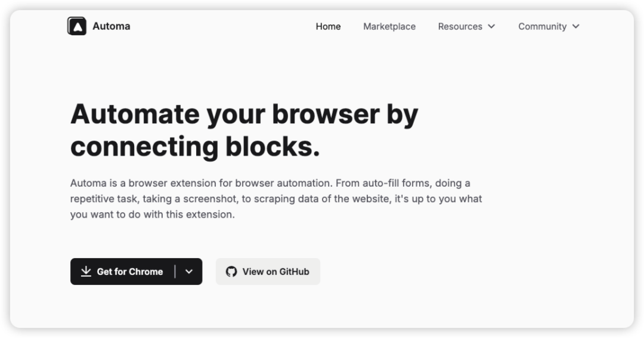Click the description line "you want to do with this extension."
This screenshot has width=644, height=338.
click(153, 214)
